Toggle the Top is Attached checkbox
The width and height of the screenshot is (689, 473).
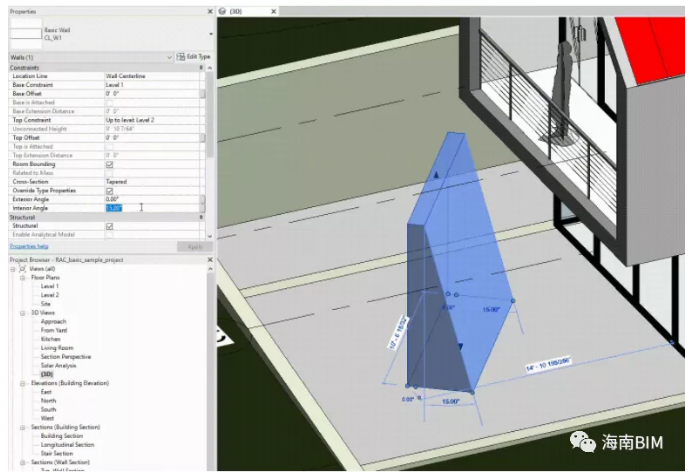(x=109, y=146)
